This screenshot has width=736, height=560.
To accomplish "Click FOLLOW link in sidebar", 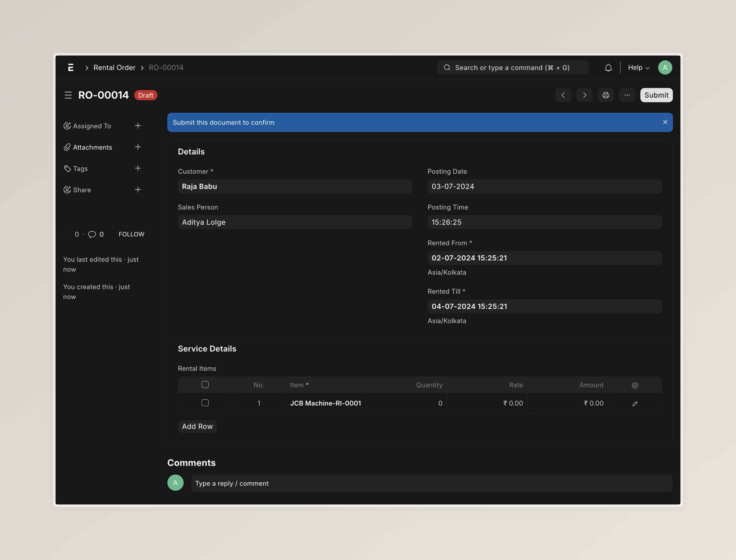I will 131,234.
